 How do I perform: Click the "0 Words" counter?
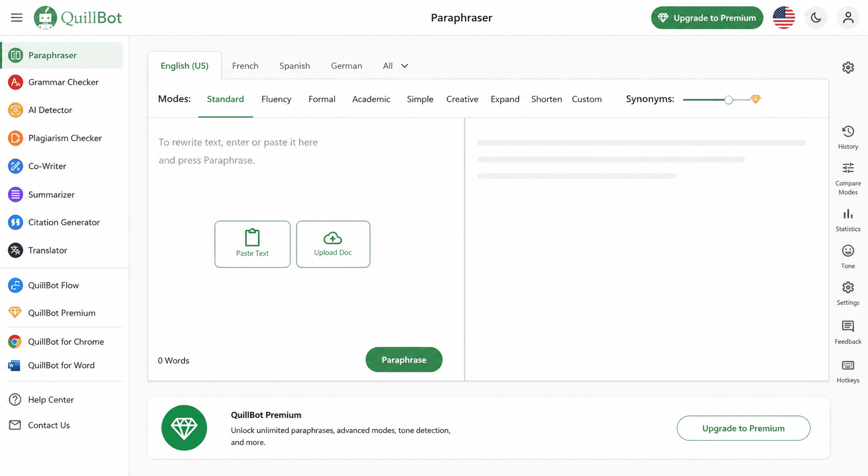click(x=174, y=361)
